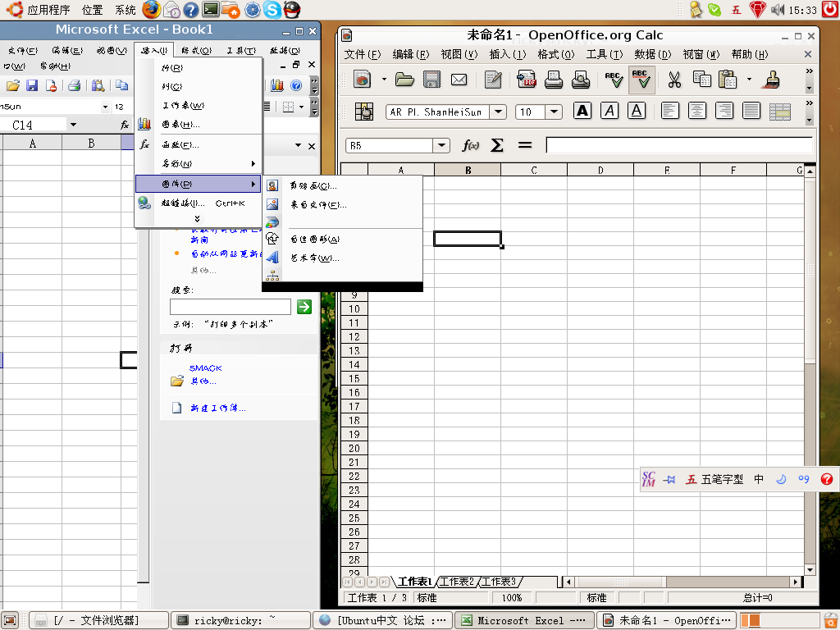This screenshot has width=840, height=630.
Task: Open Excel task pane dropdown arrow
Action: (299, 146)
